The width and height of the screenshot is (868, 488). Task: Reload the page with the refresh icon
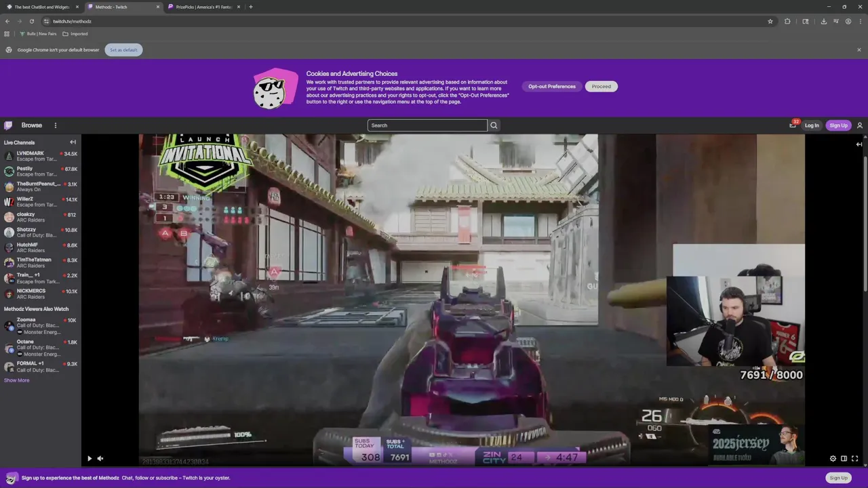point(31,21)
